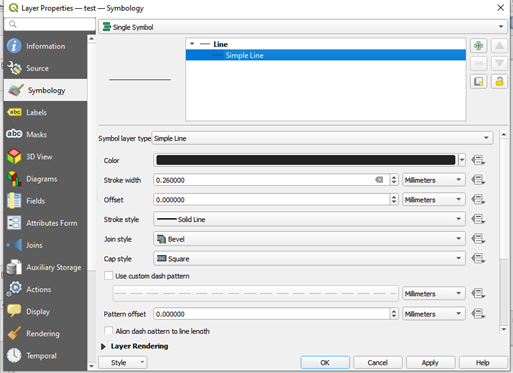Click the Stroke width spinner arrows

(394, 180)
